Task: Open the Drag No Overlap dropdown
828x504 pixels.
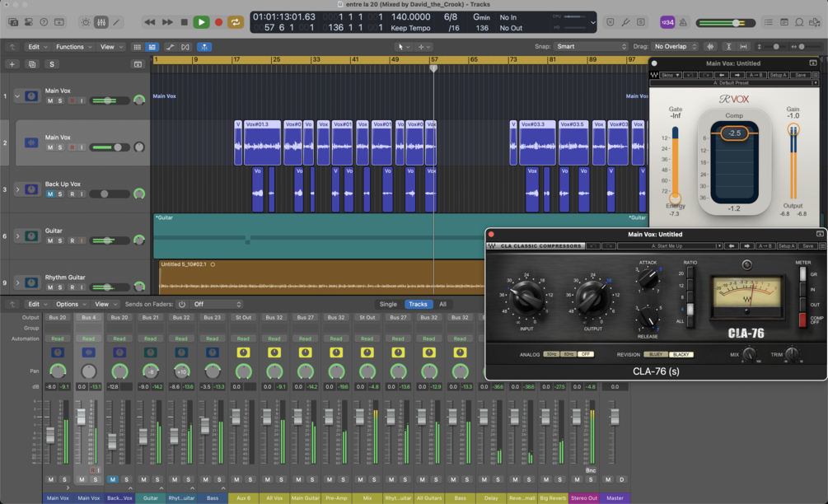Action: click(676, 46)
